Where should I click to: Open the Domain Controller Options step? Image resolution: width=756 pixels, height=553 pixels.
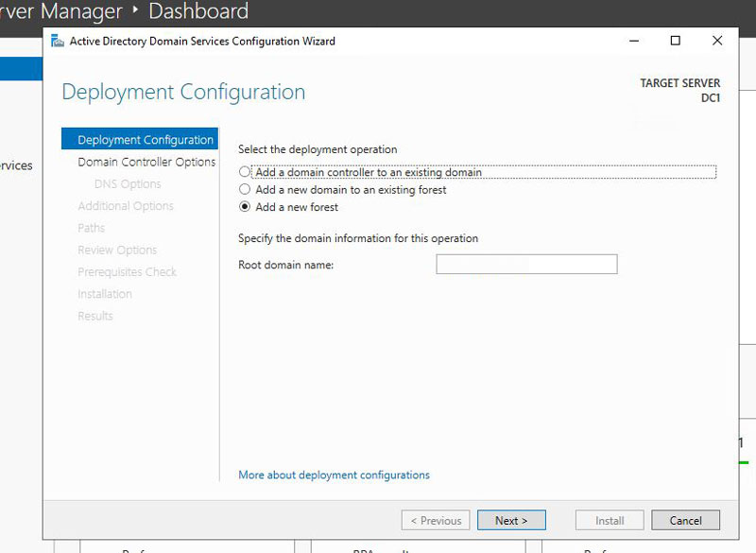(146, 162)
